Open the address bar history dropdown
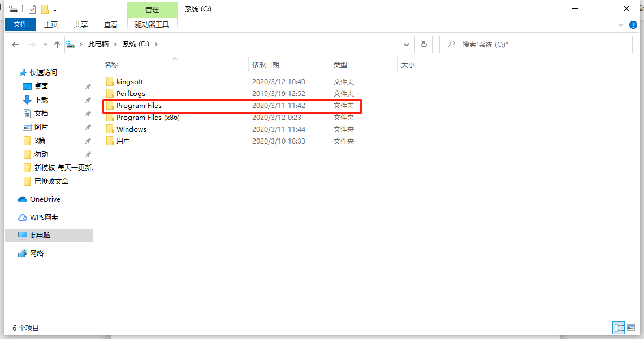The height and width of the screenshot is (339, 644). click(x=406, y=44)
